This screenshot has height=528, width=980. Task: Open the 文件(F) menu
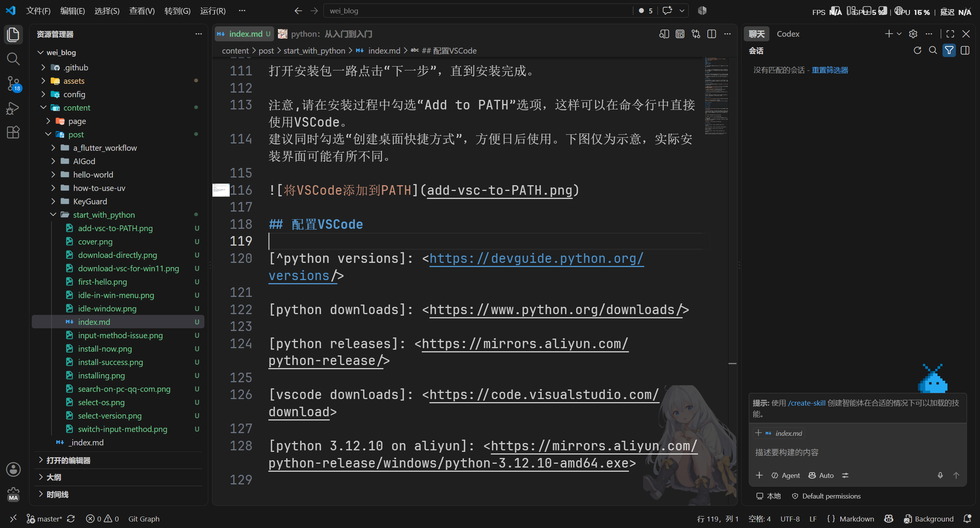pyautogui.click(x=38, y=11)
